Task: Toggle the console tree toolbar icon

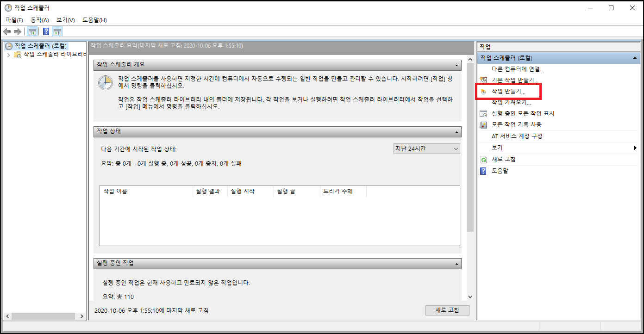Action: pos(32,32)
